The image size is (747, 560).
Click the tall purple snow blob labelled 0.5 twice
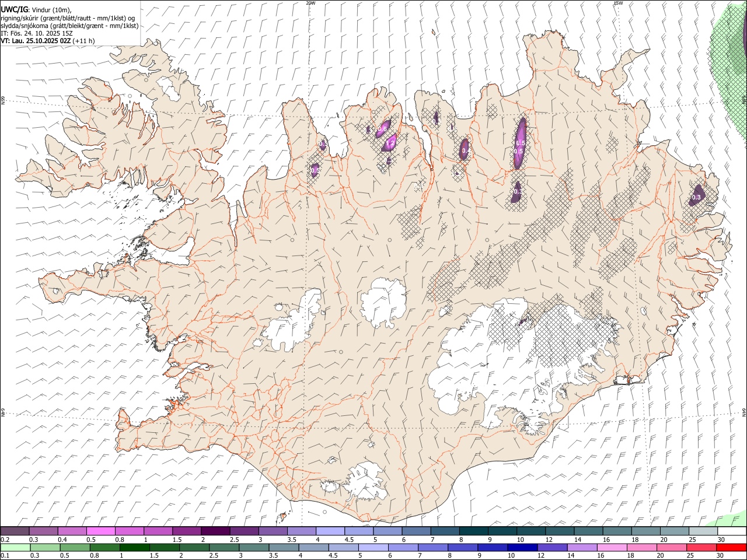[x=519, y=144]
